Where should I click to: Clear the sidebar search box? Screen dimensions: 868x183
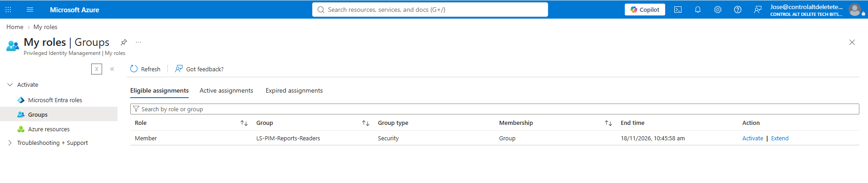[97, 69]
